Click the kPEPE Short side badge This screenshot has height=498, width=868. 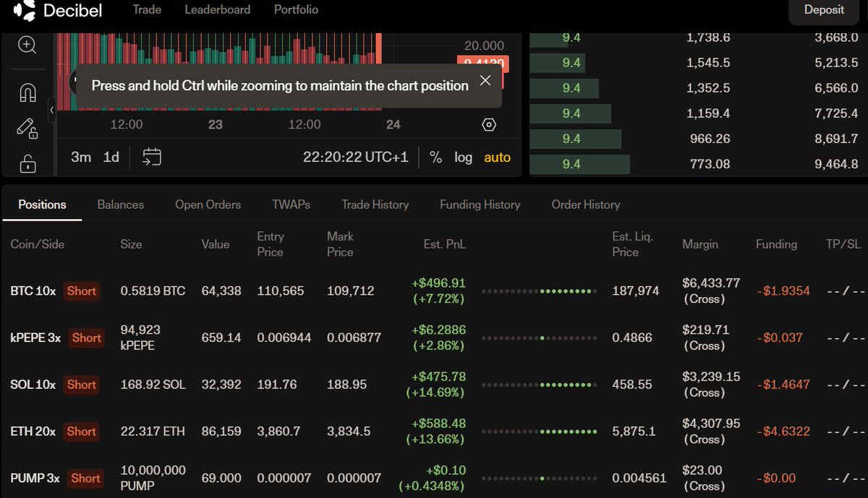click(x=86, y=338)
